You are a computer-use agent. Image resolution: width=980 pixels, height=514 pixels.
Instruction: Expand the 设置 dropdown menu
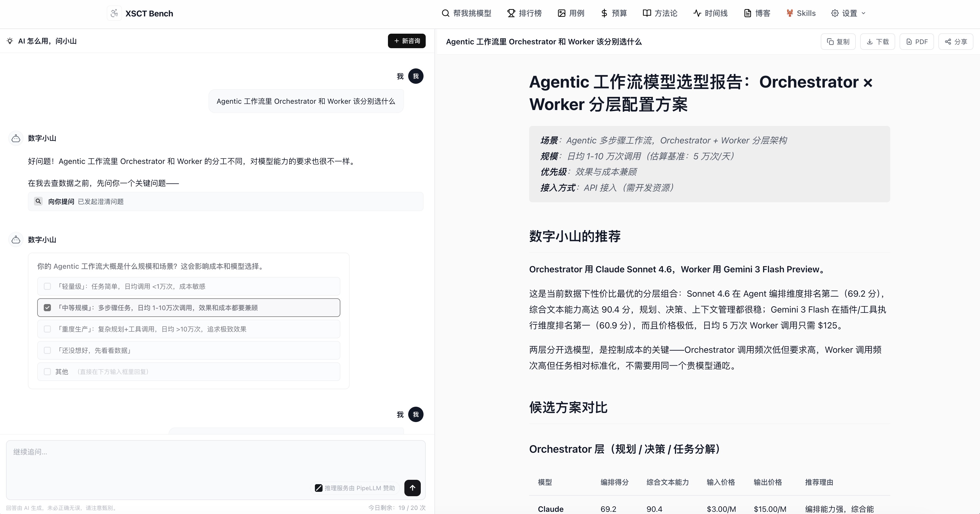click(x=848, y=13)
